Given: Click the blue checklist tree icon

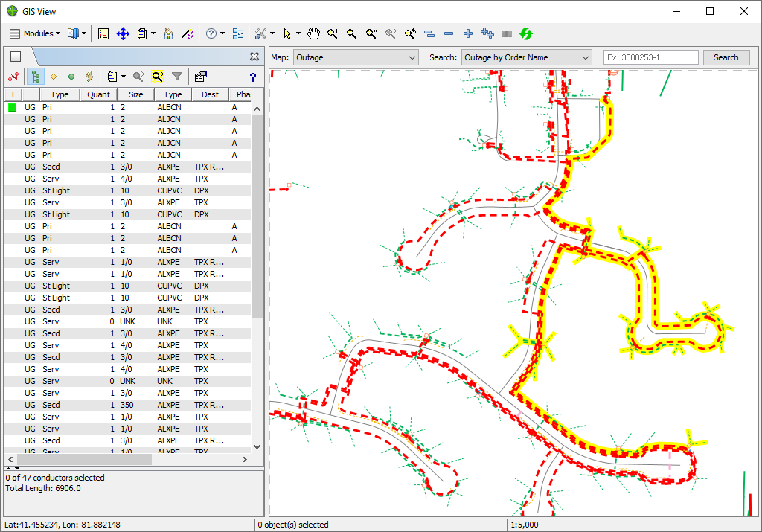Looking at the screenshot, I should [237, 33].
